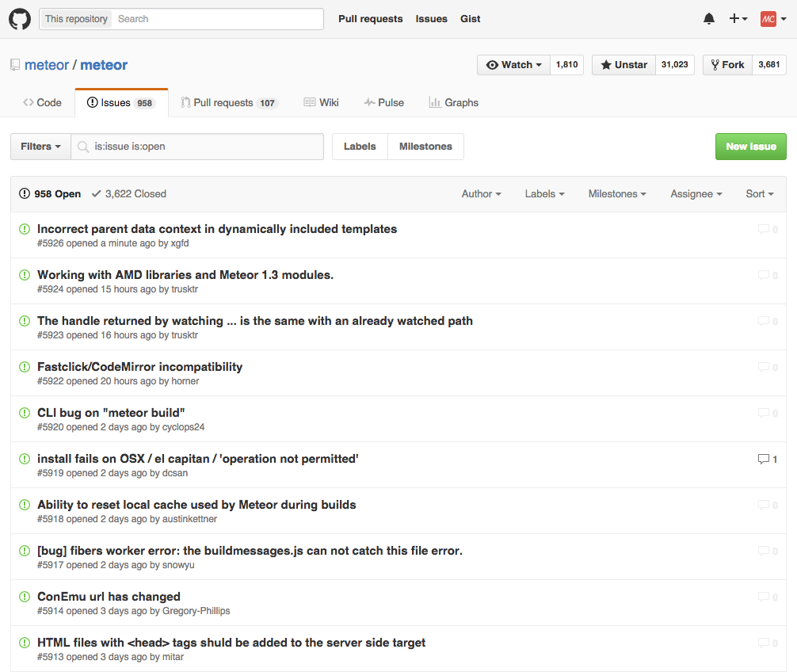This screenshot has width=797, height=672.
Task: Click the open issue icon for #5919
Action: [x=25, y=459]
